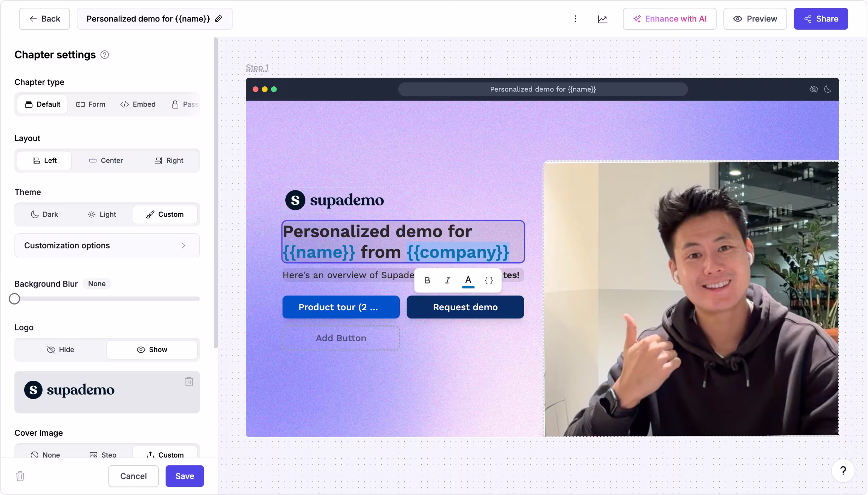Screen dimensions: 868x495
Task: Select the Dark theme option
Action: [x=44, y=214]
